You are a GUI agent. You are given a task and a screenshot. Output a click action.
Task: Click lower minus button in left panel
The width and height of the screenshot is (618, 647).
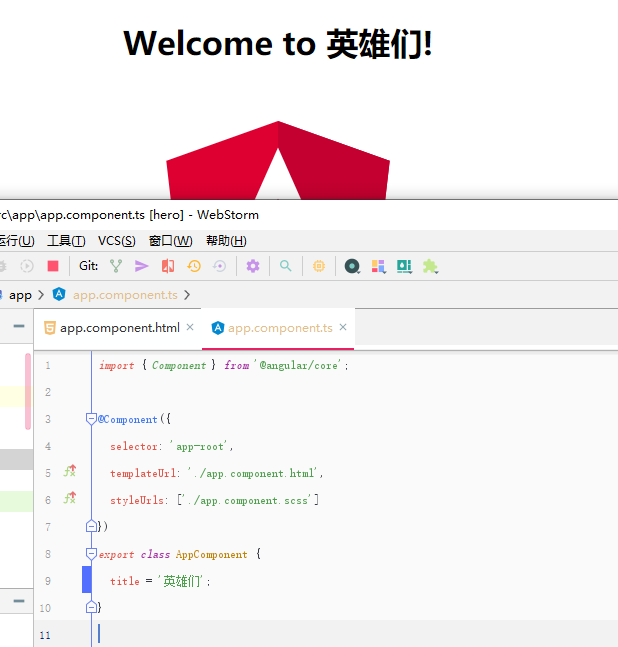point(19,601)
